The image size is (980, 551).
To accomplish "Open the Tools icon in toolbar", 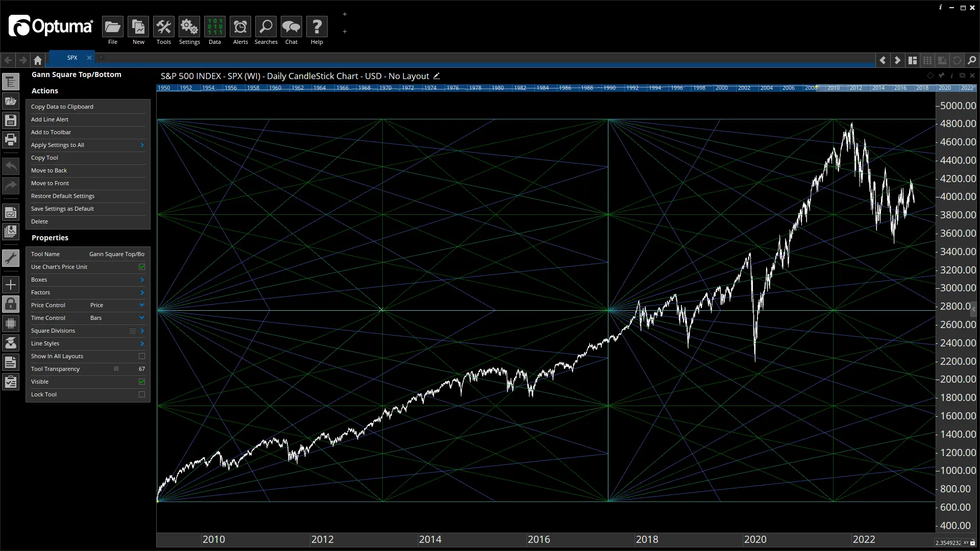I will (164, 27).
